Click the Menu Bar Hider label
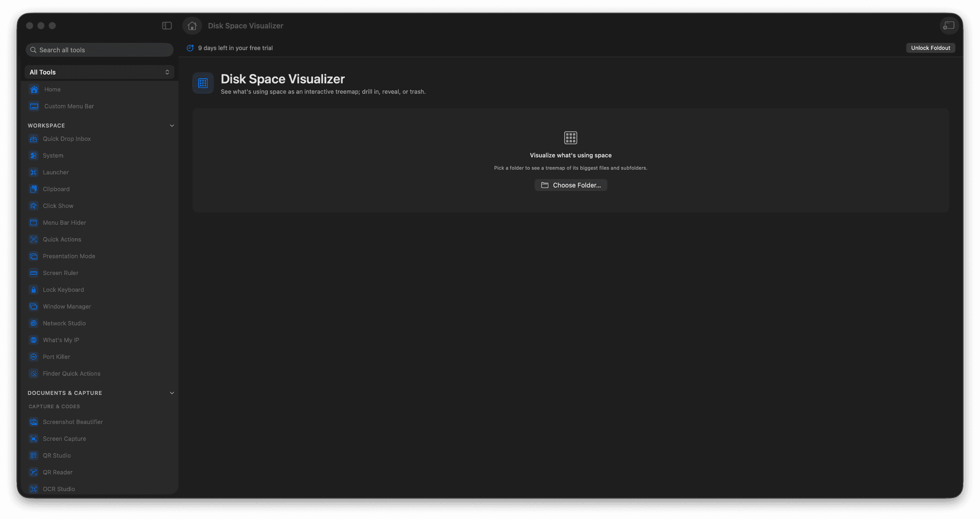The width and height of the screenshot is (980, 519). click(64, 223)
